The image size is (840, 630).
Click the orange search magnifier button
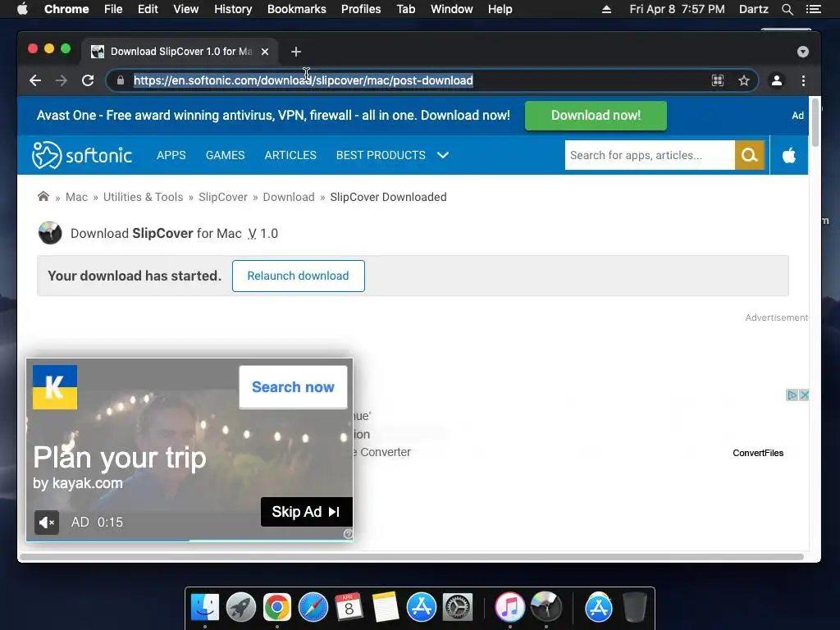coord(750,155)
